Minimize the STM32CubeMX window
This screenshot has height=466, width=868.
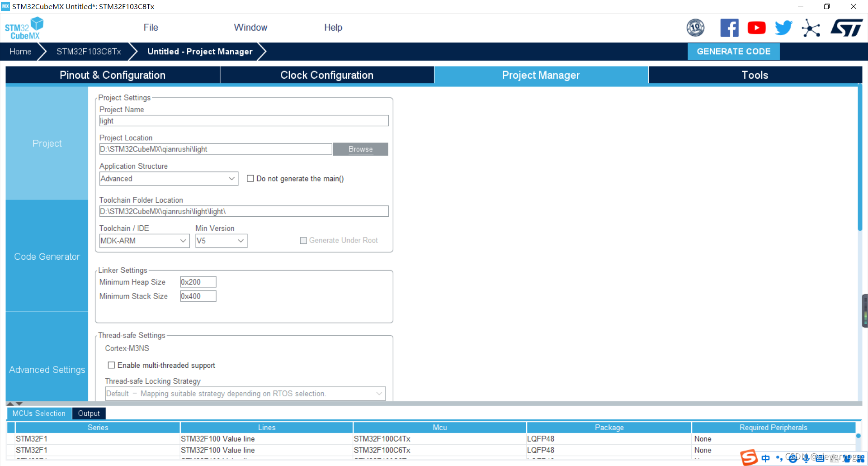(x=801, y=6)
